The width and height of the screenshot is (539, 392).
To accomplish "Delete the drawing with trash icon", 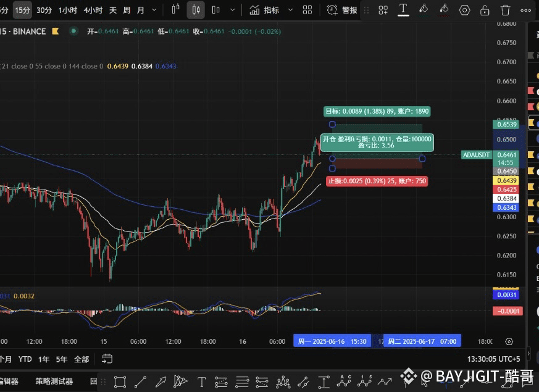I will pyautogui.click(x=505, y=10).
